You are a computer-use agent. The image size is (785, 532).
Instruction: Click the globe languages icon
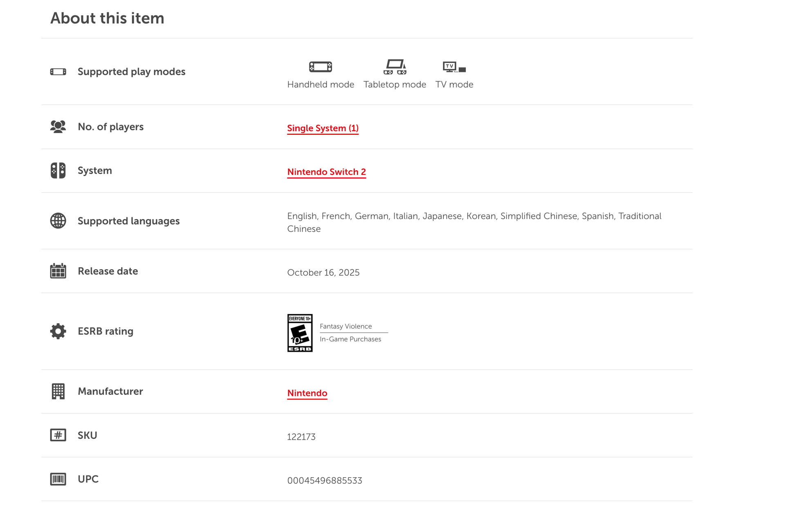(58, 221)
